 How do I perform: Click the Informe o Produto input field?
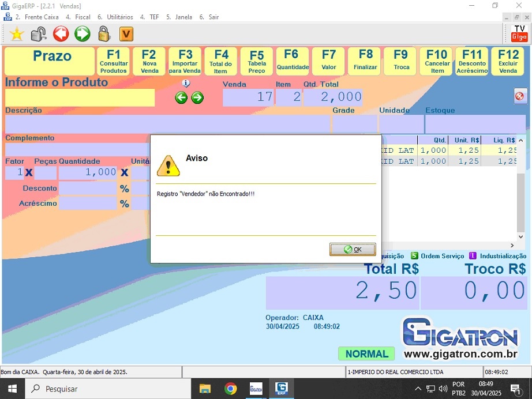point(80,97)
